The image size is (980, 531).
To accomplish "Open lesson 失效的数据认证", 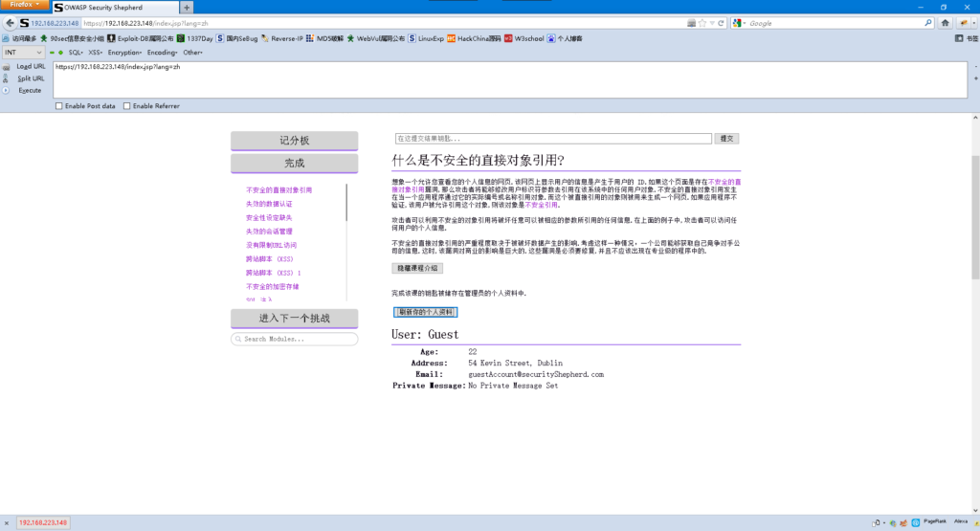I will pos(269,204).
